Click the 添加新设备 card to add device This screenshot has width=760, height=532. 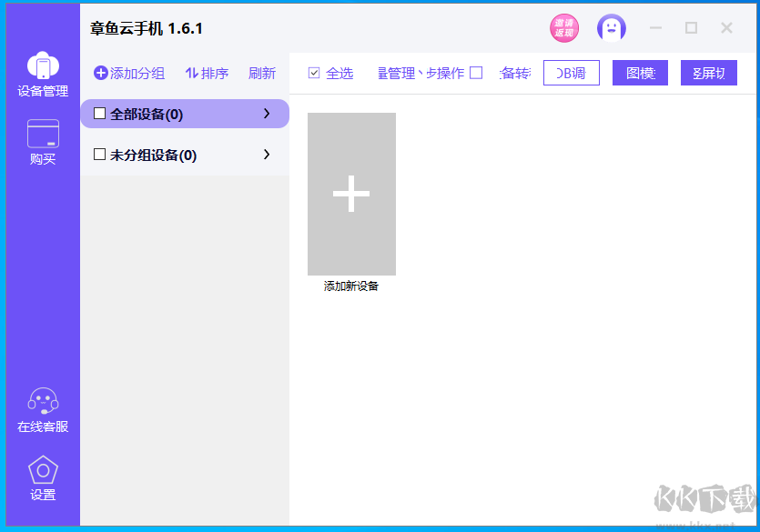coord(351,194)
